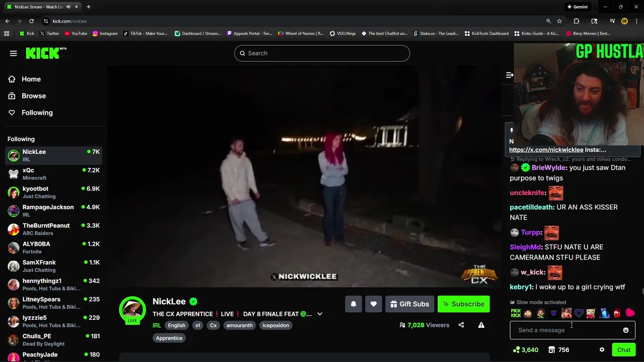Viewport: 644px width, 362px height.
Task: Click browser back arrow
Action: coord(8,21)
